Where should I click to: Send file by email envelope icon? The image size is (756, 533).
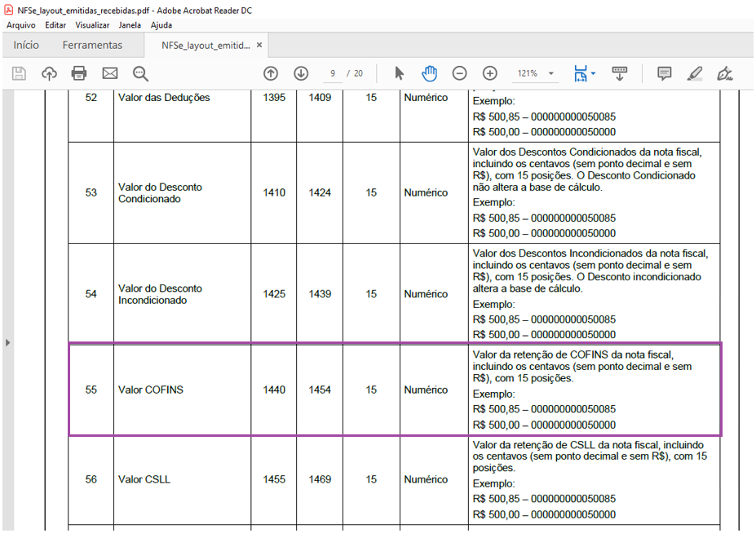coord(110,73)
